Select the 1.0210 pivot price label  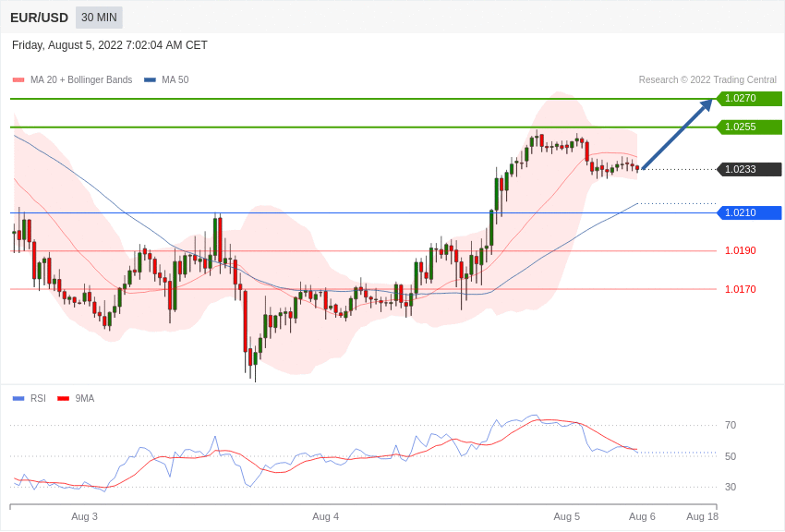(749, 212)
